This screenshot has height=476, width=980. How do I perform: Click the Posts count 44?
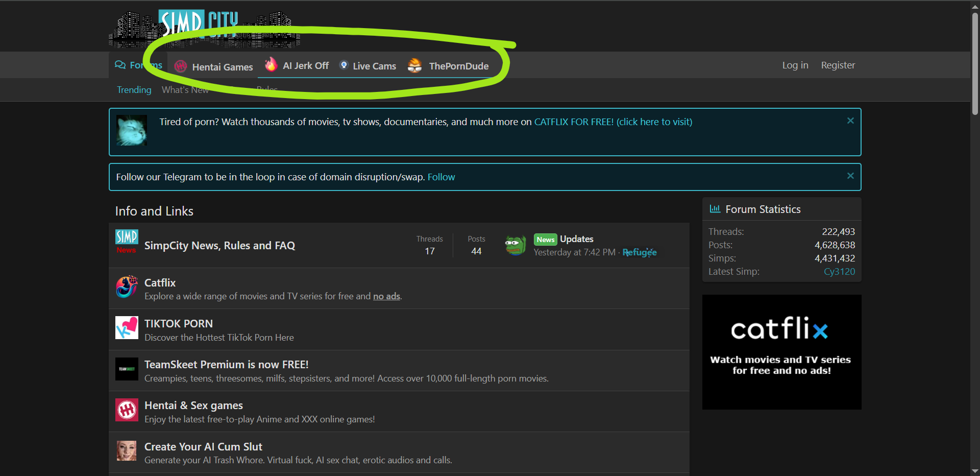point(476,251)
